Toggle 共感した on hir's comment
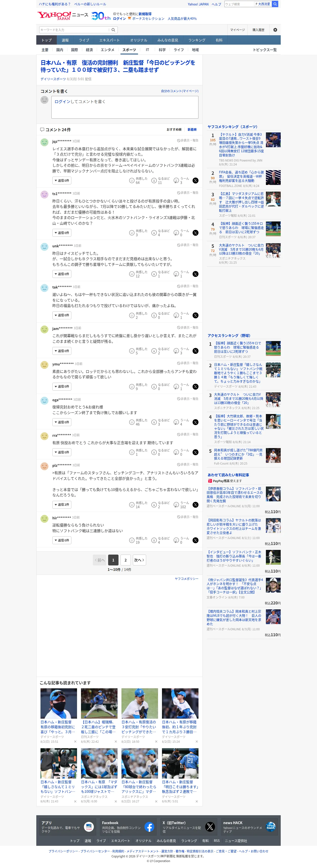The width and height of the screenshot is (317, 868). pyautogui.click(x=139, y=540)
